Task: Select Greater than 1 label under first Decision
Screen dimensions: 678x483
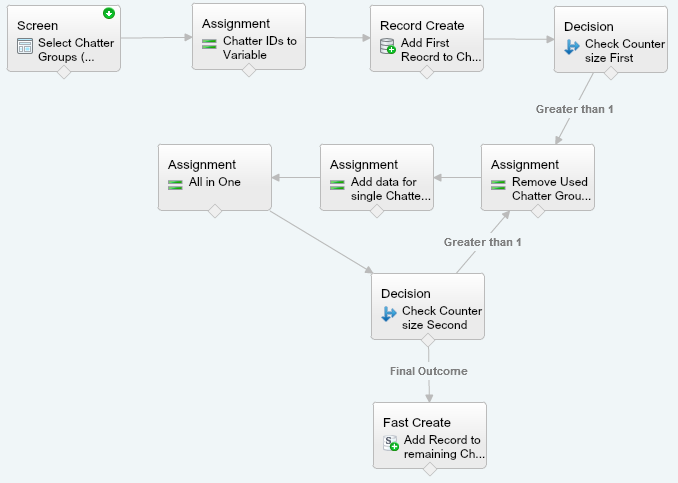Action: click(x=574, y=109)
